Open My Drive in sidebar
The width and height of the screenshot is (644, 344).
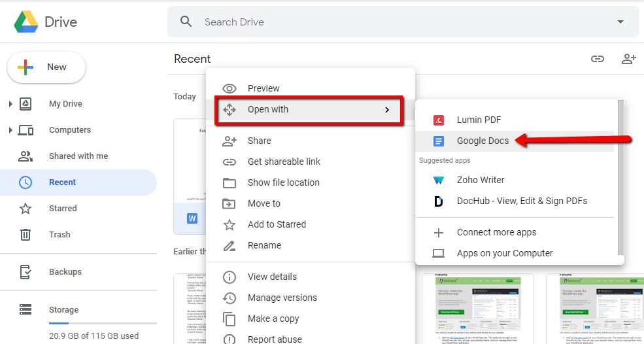click(x=66, y=104)
